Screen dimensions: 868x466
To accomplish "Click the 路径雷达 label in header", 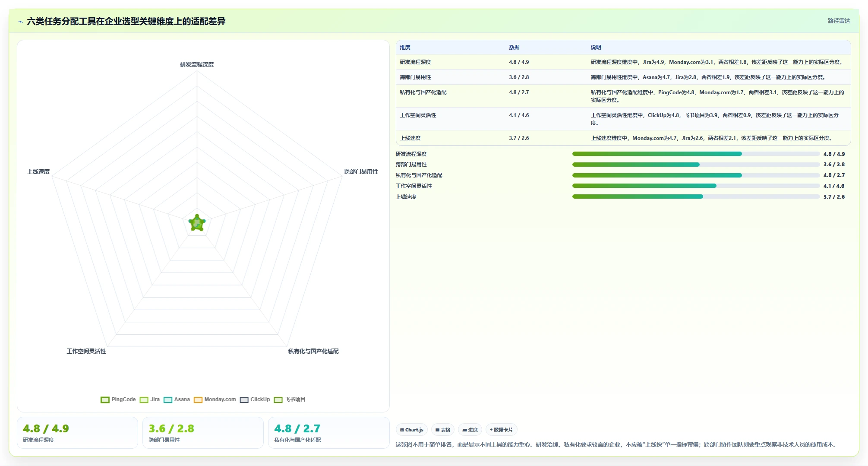I will click(x=839, y=21).
